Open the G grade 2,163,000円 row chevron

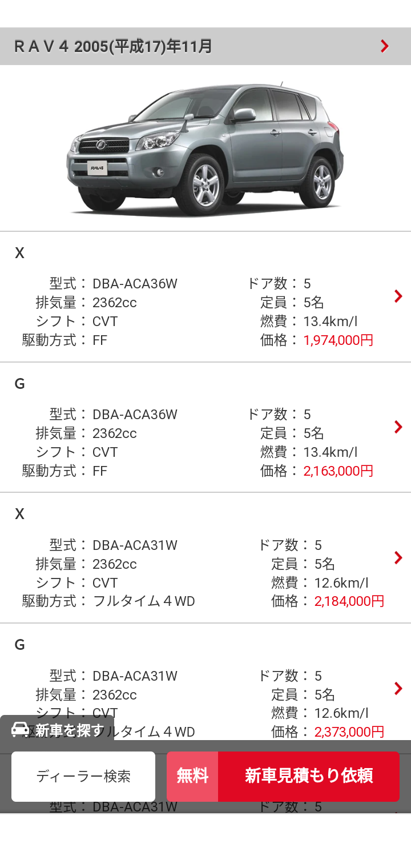coord(398,427)
